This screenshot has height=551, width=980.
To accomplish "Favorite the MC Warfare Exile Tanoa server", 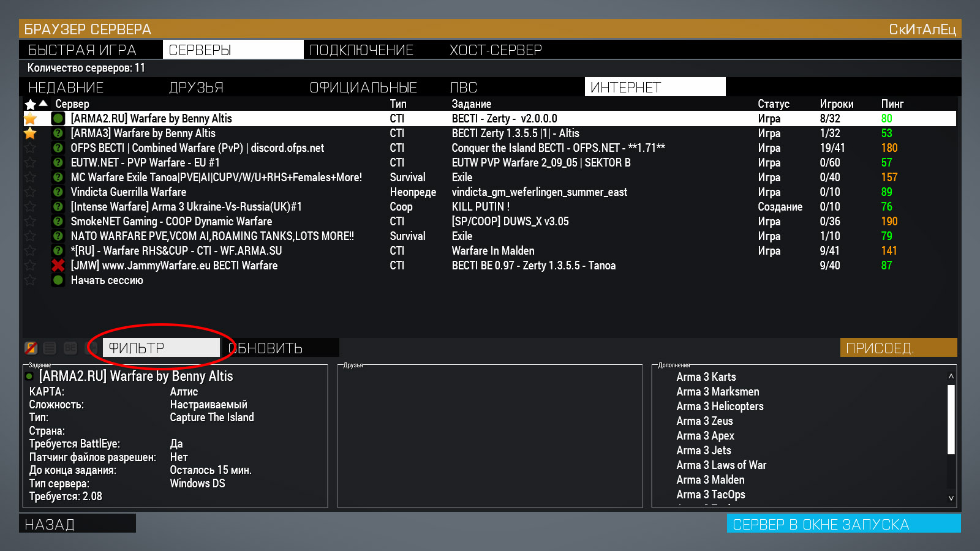I will click(30, 177).
